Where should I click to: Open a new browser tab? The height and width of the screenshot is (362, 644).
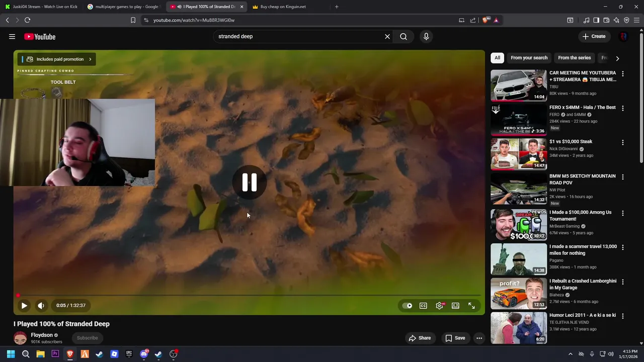point(337,7)
